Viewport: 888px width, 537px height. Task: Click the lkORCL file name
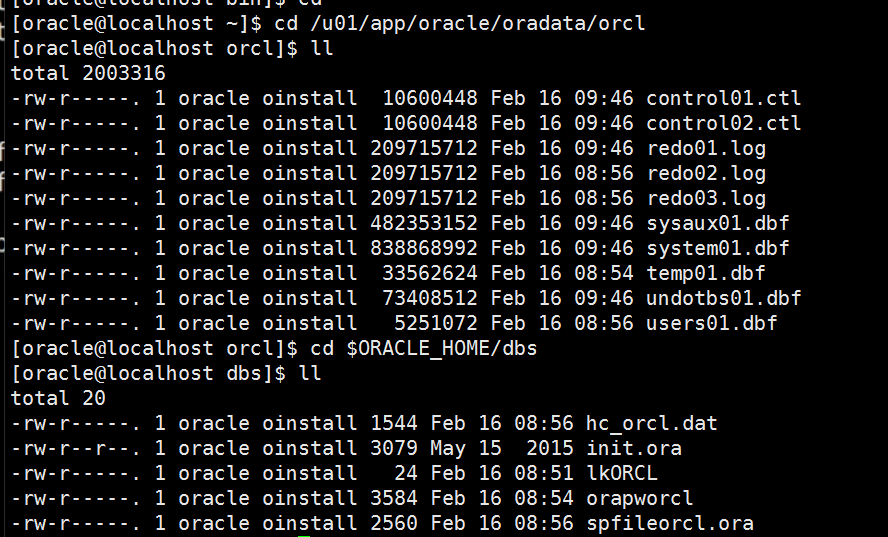click(x=622, y=473)
